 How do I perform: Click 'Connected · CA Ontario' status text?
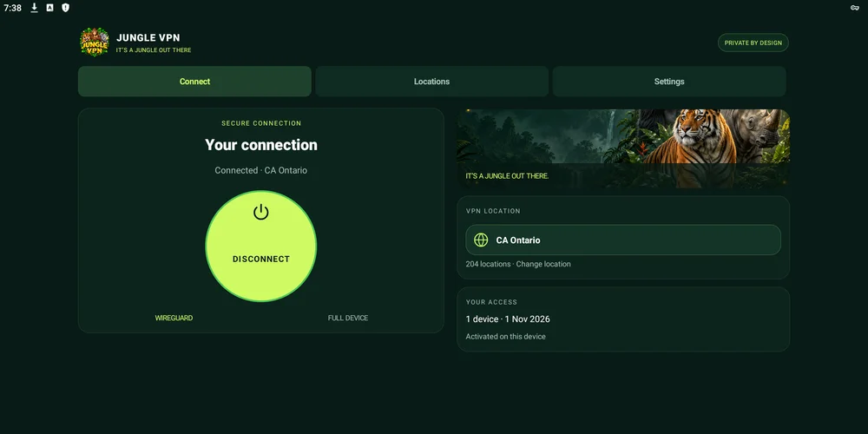pyautogui.click(x=260, y=170)
